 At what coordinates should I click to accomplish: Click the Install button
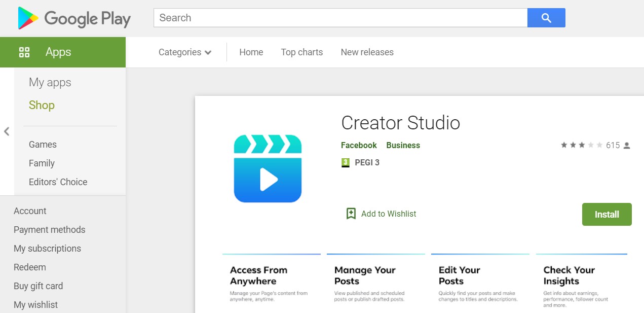[607, 214]
